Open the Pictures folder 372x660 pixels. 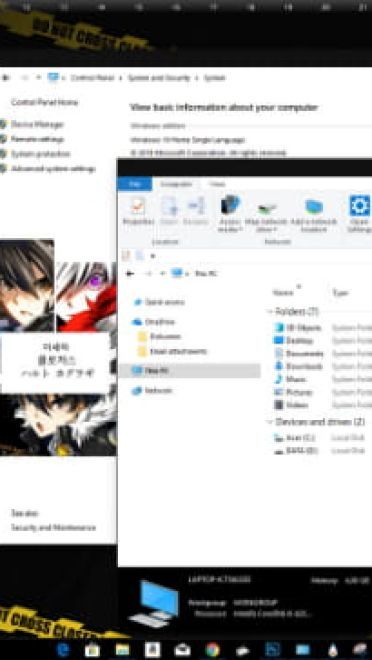click(x=293, y=392)
